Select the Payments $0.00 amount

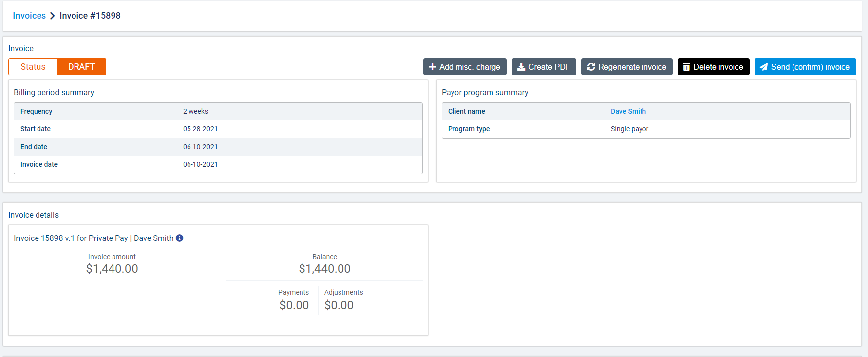(294, 305)
